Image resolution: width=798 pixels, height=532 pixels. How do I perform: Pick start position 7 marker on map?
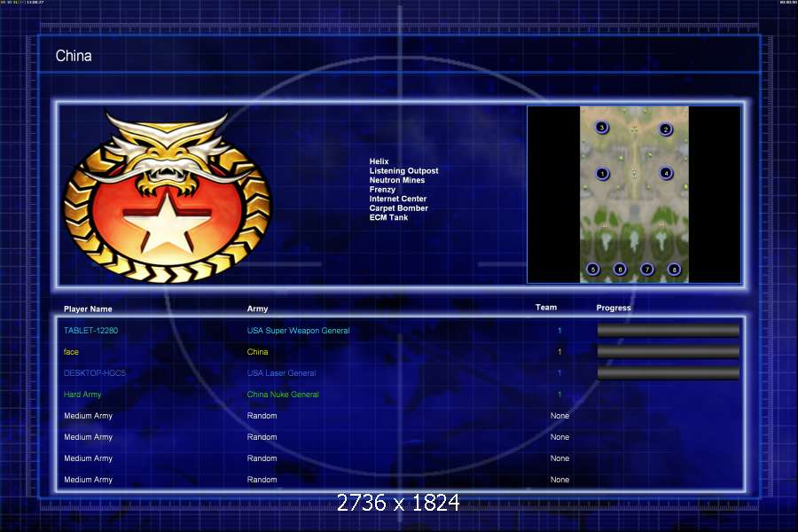(x=647, y=269)
